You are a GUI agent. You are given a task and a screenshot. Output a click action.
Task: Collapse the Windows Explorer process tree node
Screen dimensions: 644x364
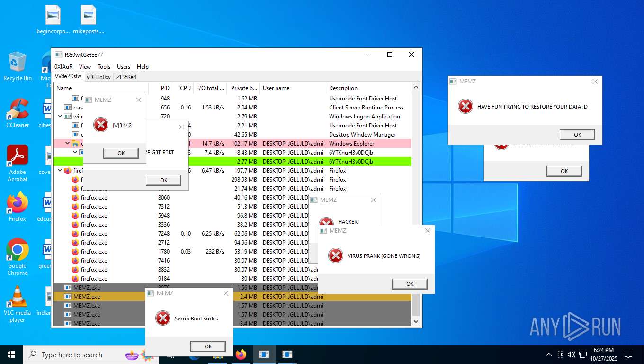[x=67, y=144]
